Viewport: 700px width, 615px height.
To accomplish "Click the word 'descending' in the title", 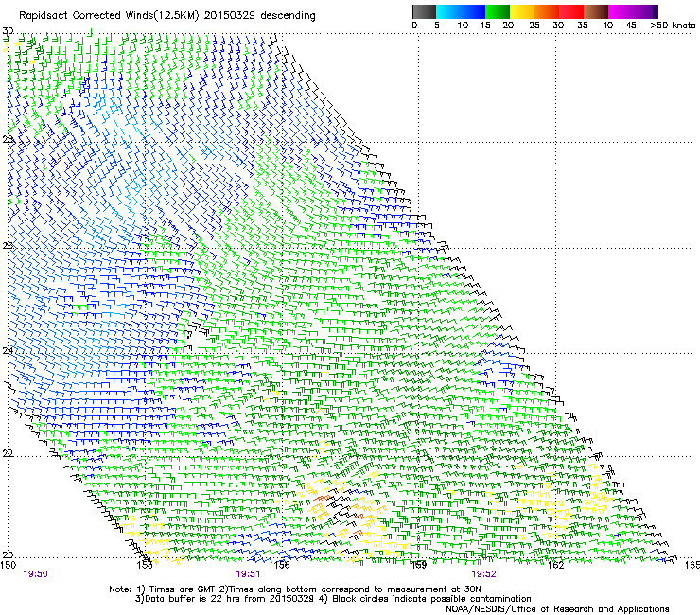I will [x=288, y=16].
